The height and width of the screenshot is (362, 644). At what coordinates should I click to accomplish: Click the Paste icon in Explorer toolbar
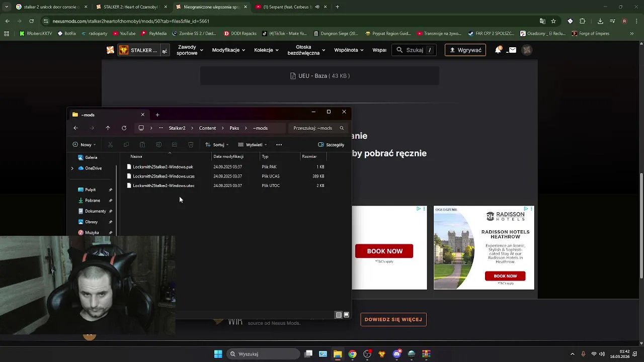(142, 145)
